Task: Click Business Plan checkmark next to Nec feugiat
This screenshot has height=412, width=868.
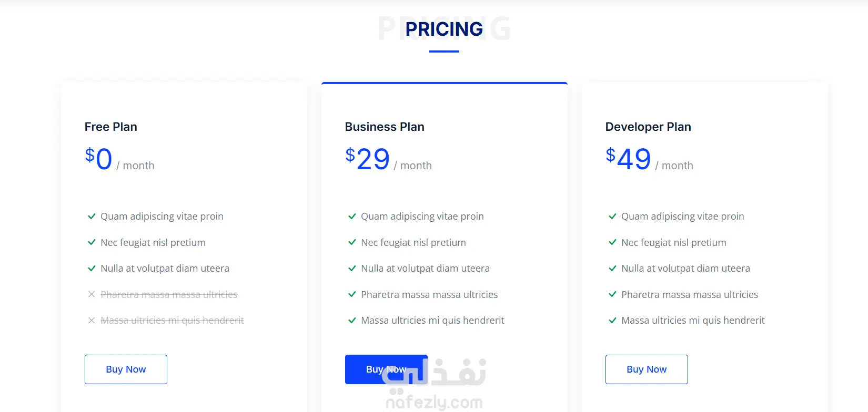Action: coord(352,242)
